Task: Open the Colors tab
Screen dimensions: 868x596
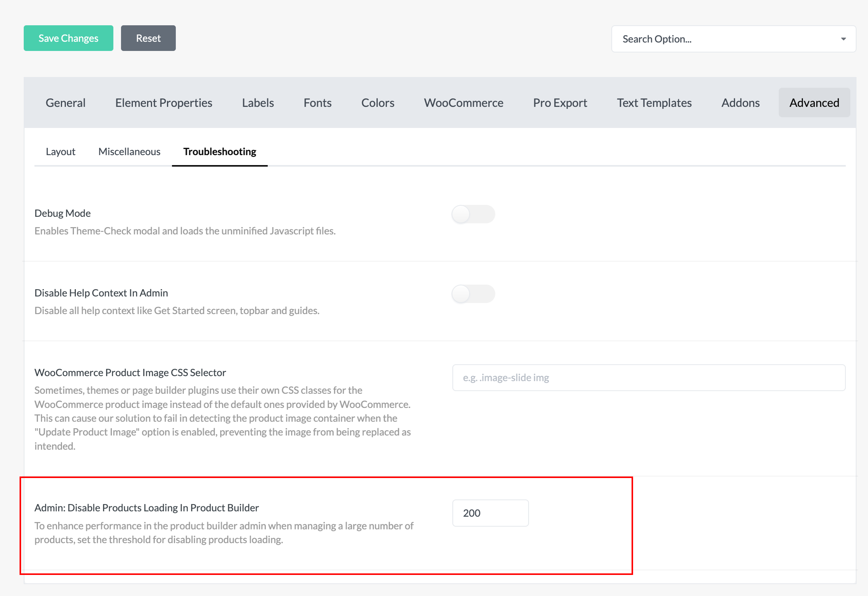Action: 377,103
